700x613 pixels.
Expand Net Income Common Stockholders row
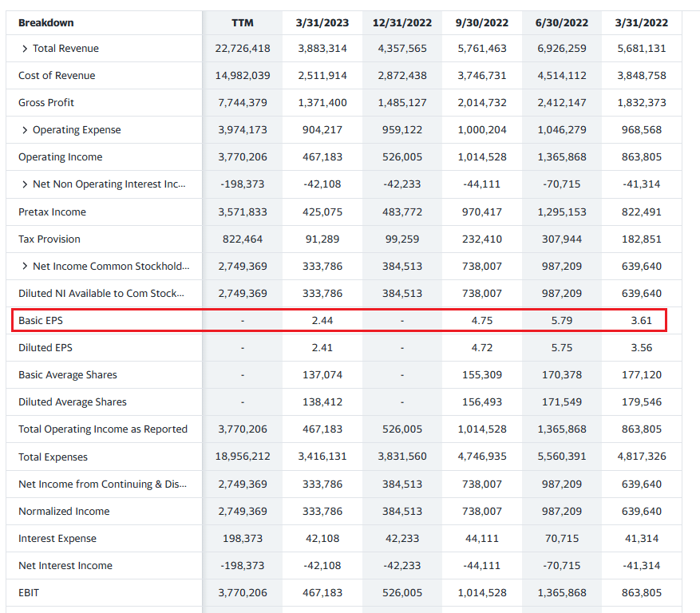click(x=25, y=266)
